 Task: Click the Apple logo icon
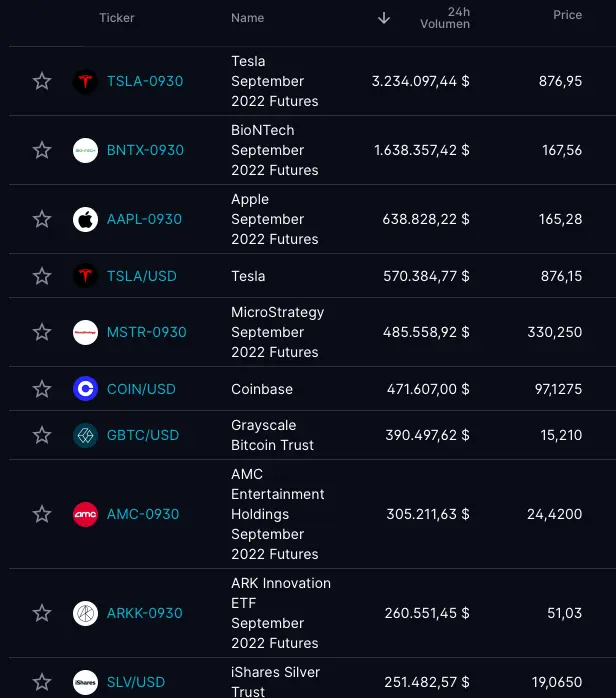point(85,219)
